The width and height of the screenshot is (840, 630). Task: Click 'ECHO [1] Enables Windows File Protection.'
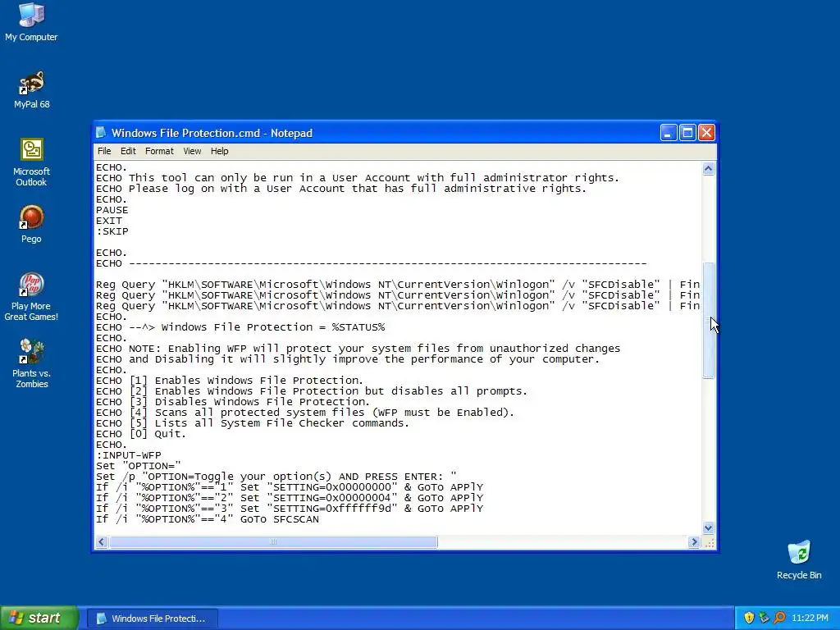pos(230,381)
